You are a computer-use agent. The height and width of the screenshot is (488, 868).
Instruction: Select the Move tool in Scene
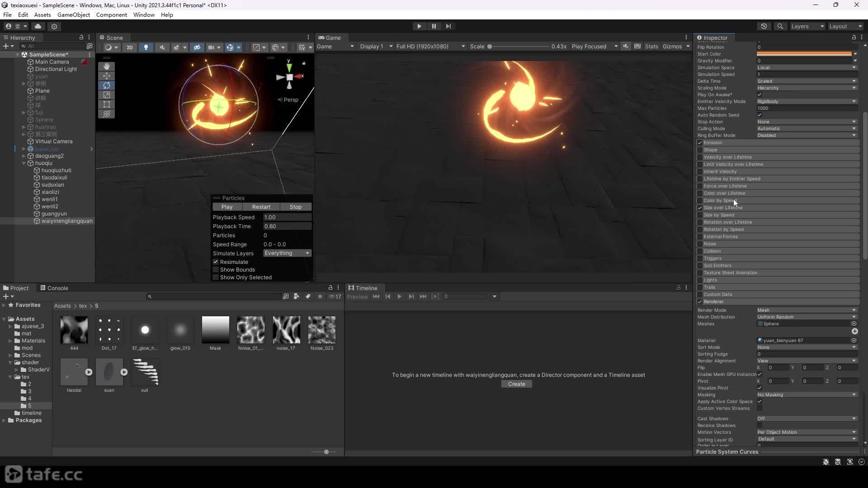[x=107, y=76]
